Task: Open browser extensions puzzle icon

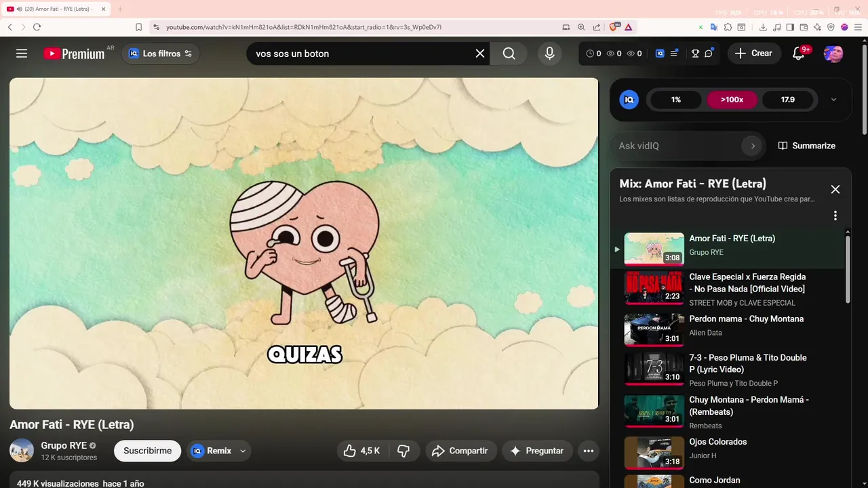Action: pos(728,27)
